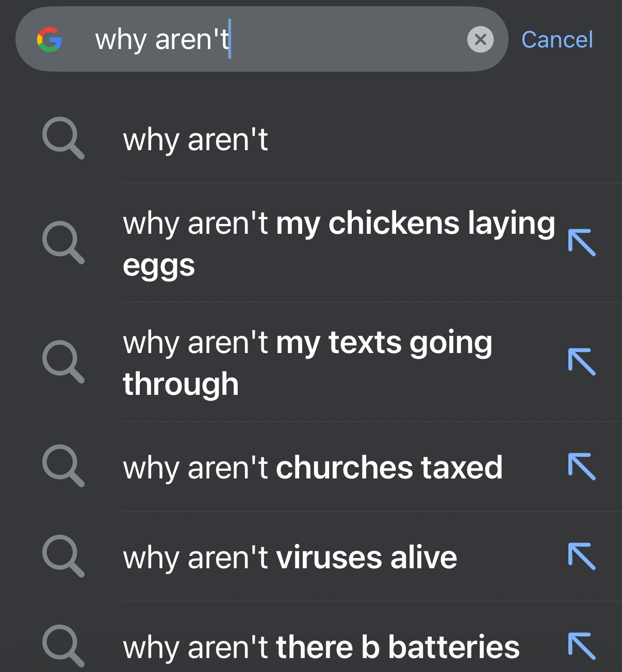
Task: Tap arrow icon for churches taxed
Action: (582, 467)
